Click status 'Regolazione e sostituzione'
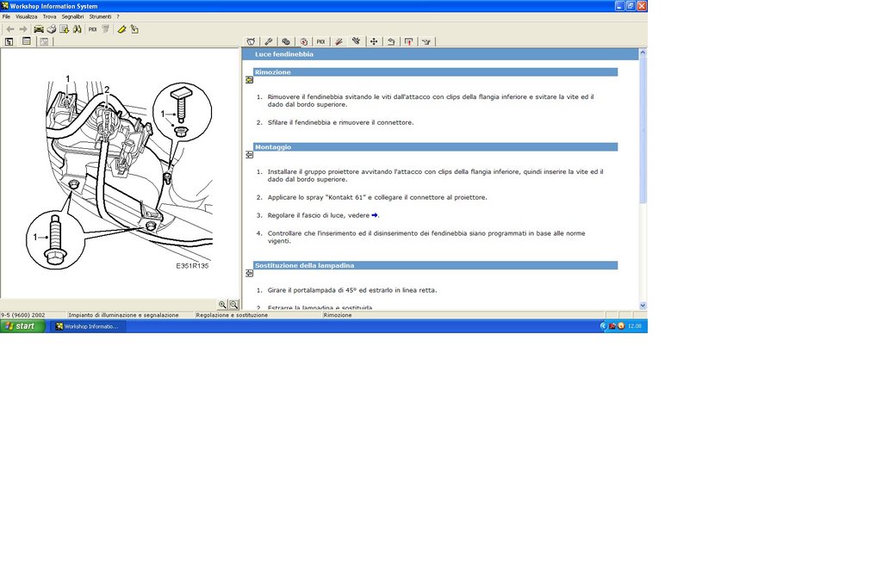 coord(232,315)
